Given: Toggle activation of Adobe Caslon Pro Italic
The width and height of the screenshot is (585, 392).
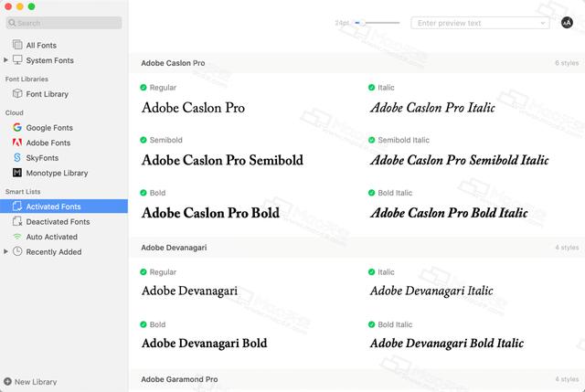Looking at the screenshot, I should click(371, 88).
